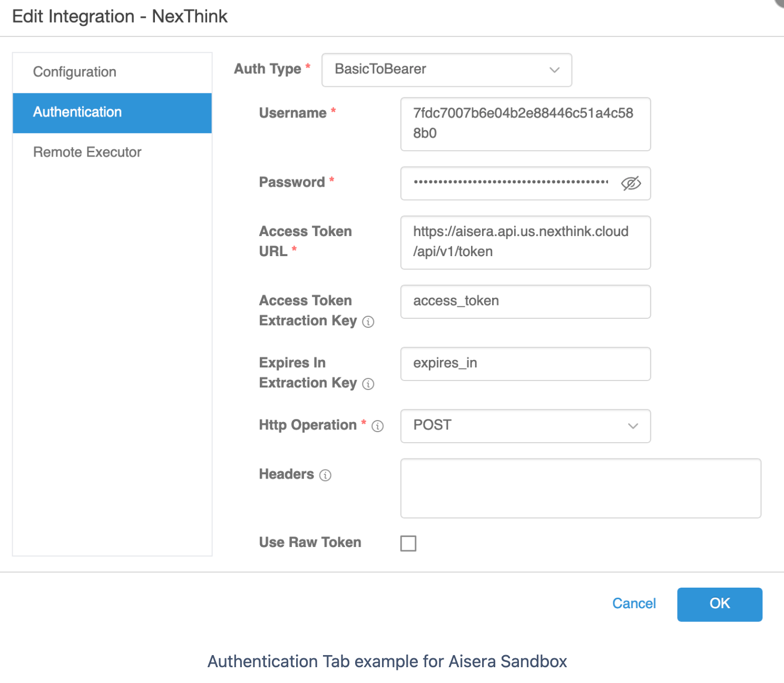Select the expires_in text field
This screenshot has height=683, width=784.
tap(525, 364)
